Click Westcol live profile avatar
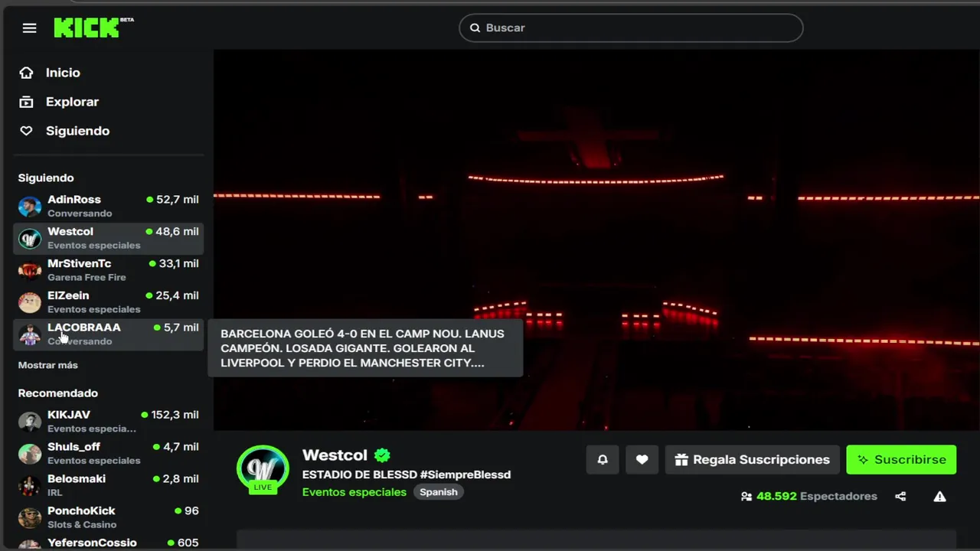980x551 pixels. [x=263, y=470]
